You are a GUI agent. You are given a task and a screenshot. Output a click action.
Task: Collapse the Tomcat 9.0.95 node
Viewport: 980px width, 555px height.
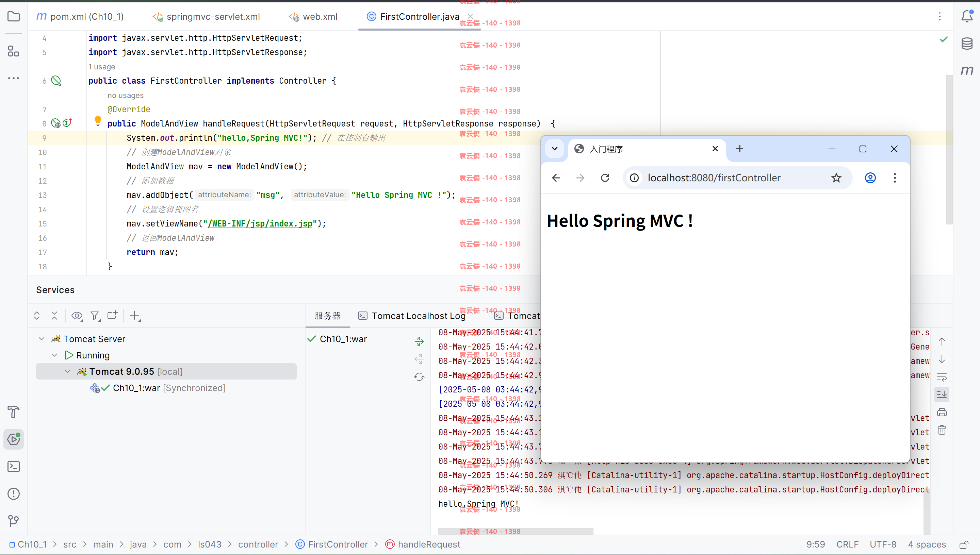[67, 372]
